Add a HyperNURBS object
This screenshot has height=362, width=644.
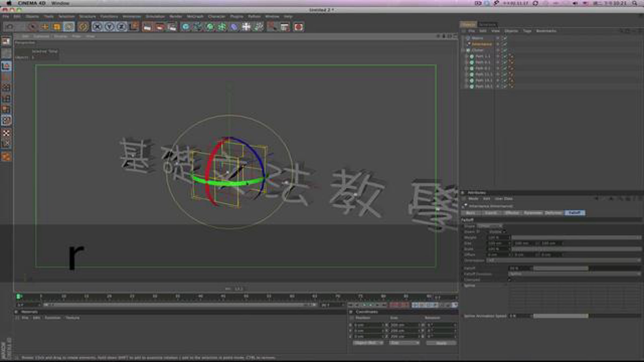tap(210, 27)
